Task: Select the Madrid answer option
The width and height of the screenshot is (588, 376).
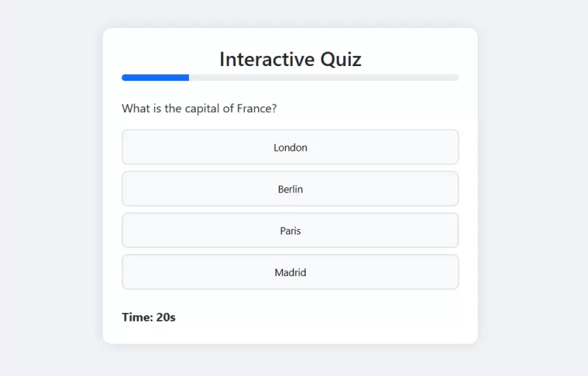Action: 290,272
